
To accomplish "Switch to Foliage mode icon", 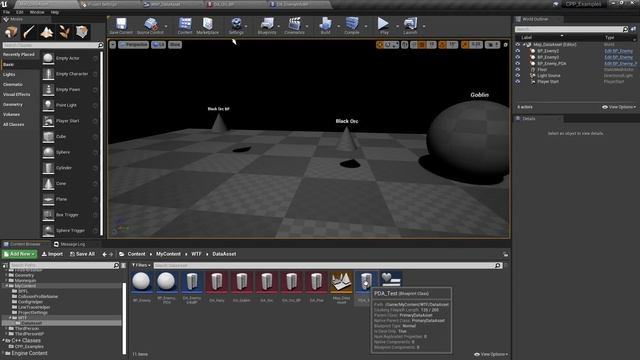I will (64, 32).
